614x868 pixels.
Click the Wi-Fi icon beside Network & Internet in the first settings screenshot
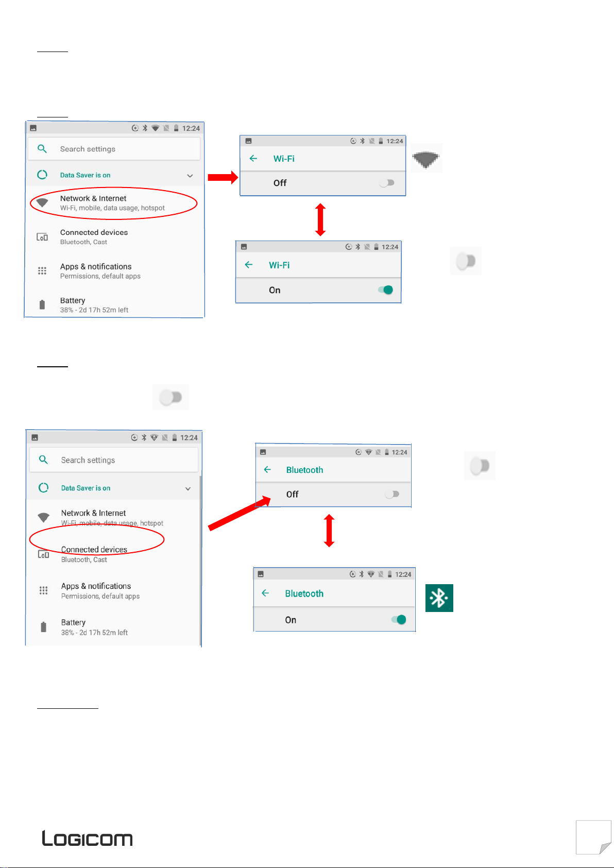(42, 203)
